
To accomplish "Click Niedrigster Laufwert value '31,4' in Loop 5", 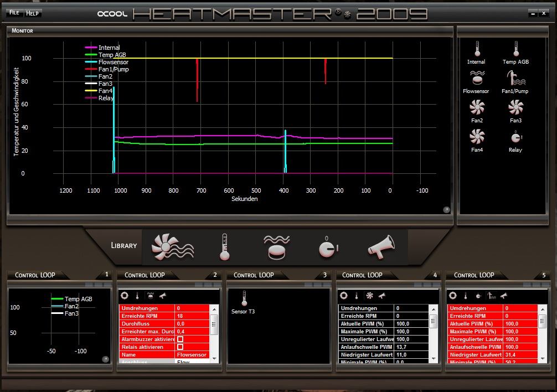I will click(x=520, y=355).
